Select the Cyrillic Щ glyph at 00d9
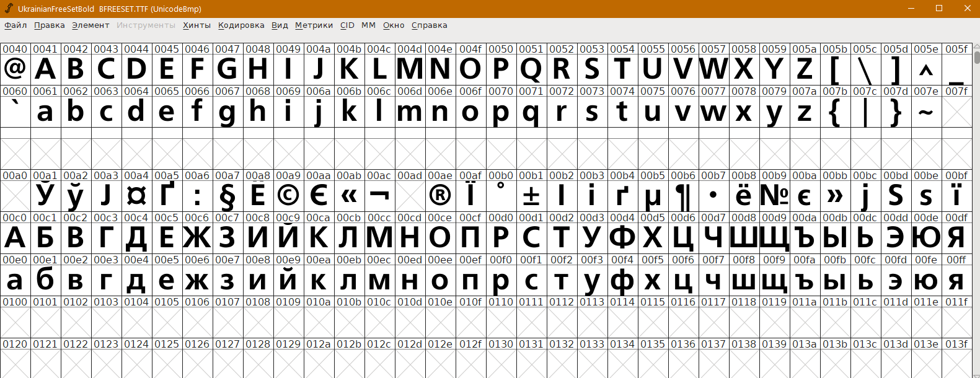The image size is (980, 378). coord(774,238)
